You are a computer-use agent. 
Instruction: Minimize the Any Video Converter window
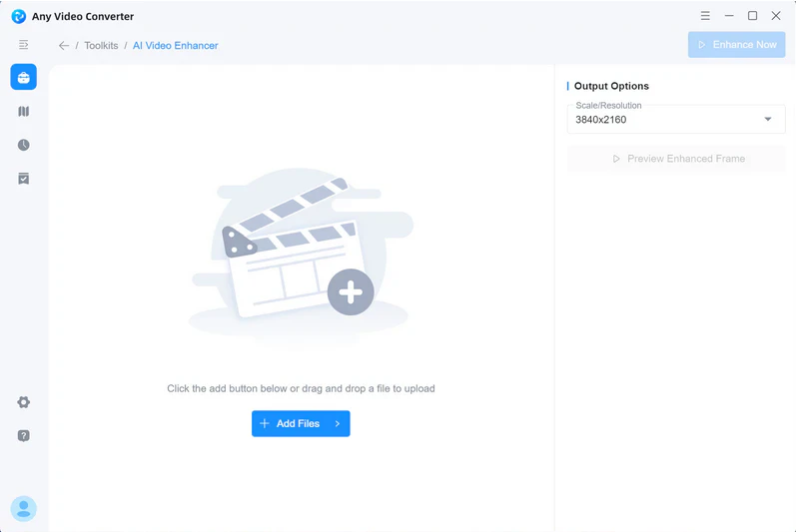coord(729,16)
